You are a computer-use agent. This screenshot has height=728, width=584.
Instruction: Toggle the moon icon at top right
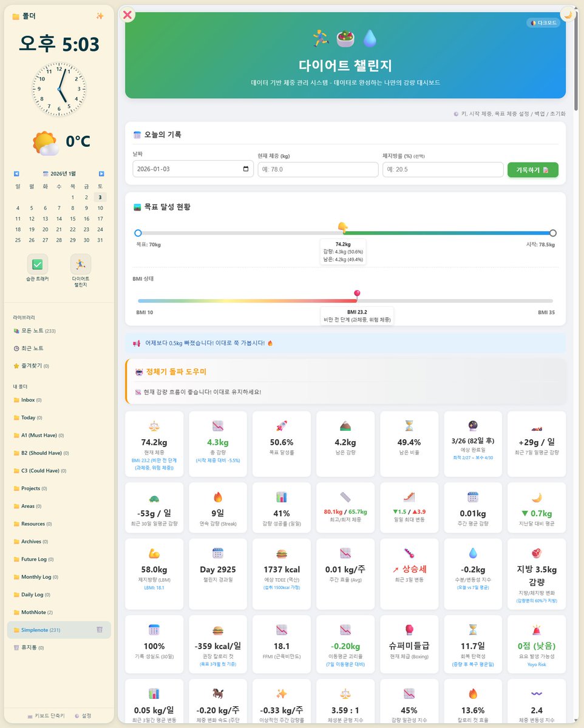tap(568, 14)
